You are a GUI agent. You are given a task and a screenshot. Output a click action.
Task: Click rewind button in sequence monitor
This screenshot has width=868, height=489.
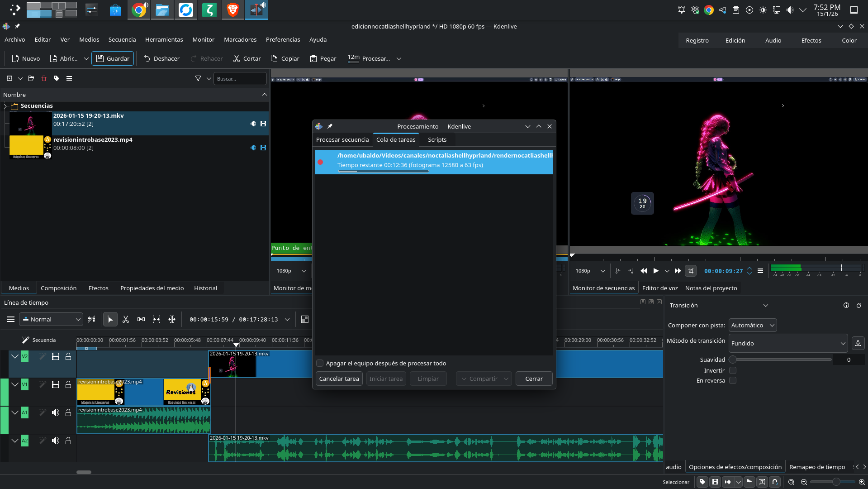tap(644, 271)
